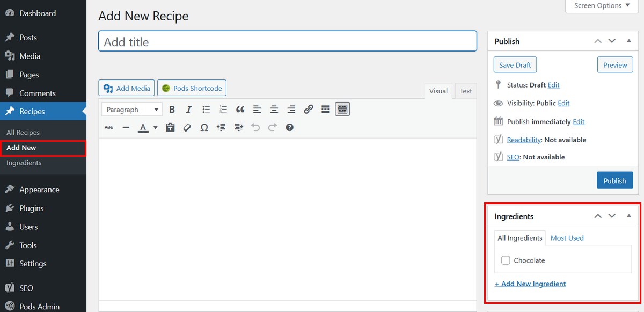Open Plugins in the sidebar

tap(43, 208)
